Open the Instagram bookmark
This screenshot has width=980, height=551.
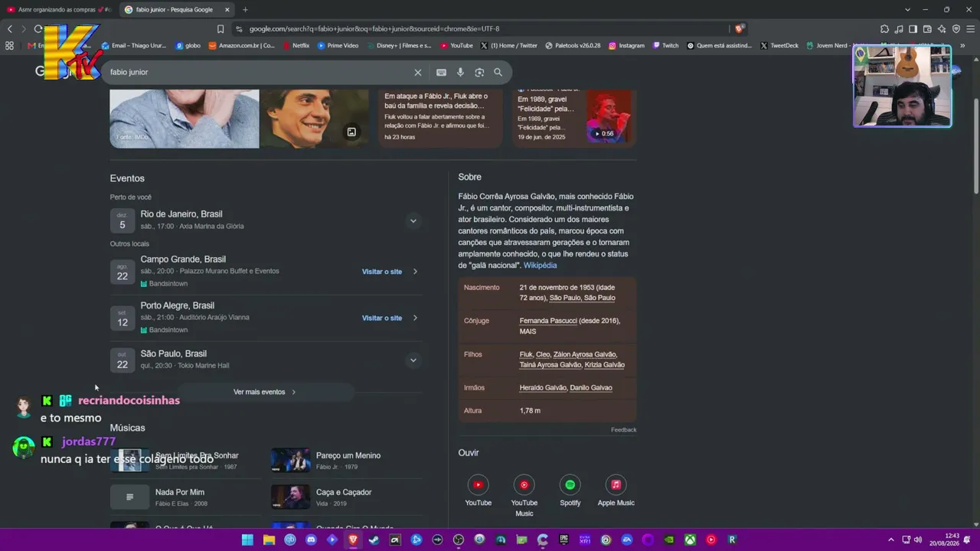[x=626, y=45]
